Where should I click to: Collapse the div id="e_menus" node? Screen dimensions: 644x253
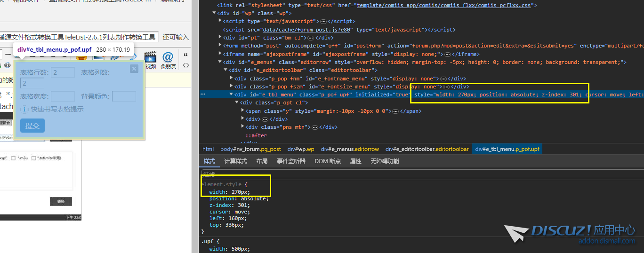pos(220,62)
